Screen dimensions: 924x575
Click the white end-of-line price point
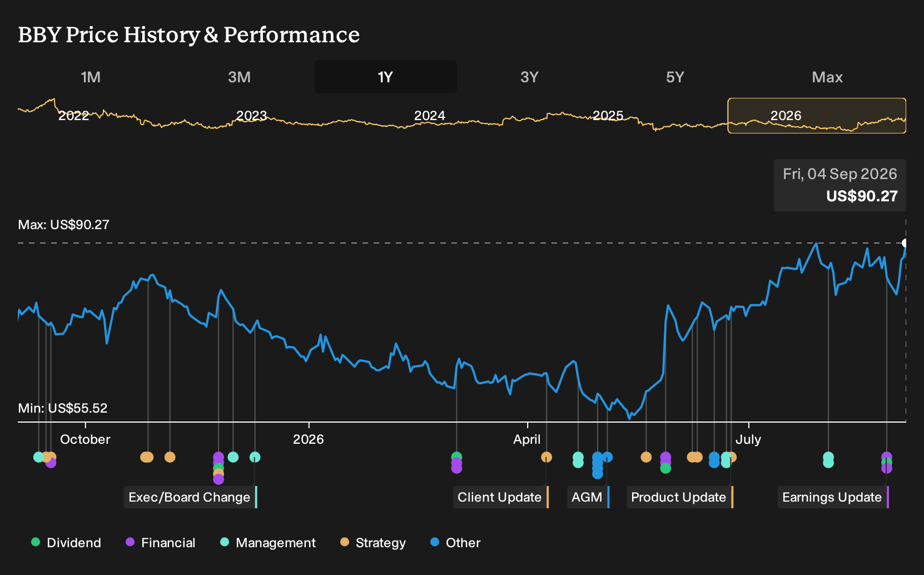click(905, 243)
